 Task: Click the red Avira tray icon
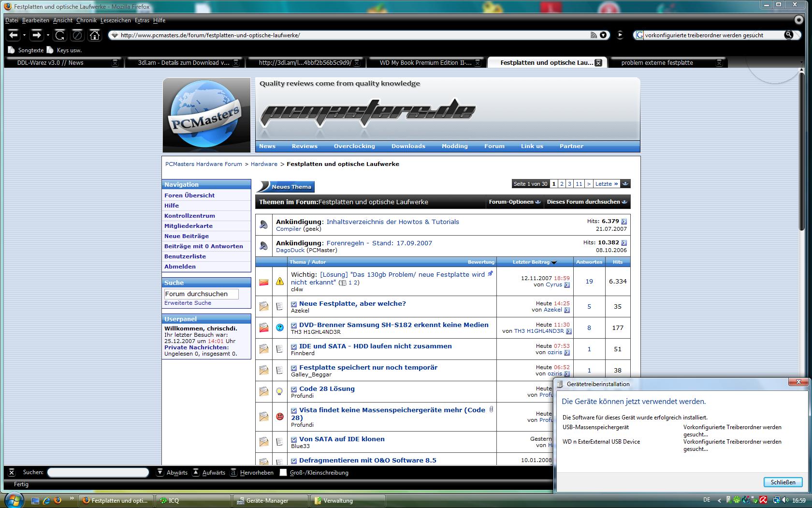763,500
